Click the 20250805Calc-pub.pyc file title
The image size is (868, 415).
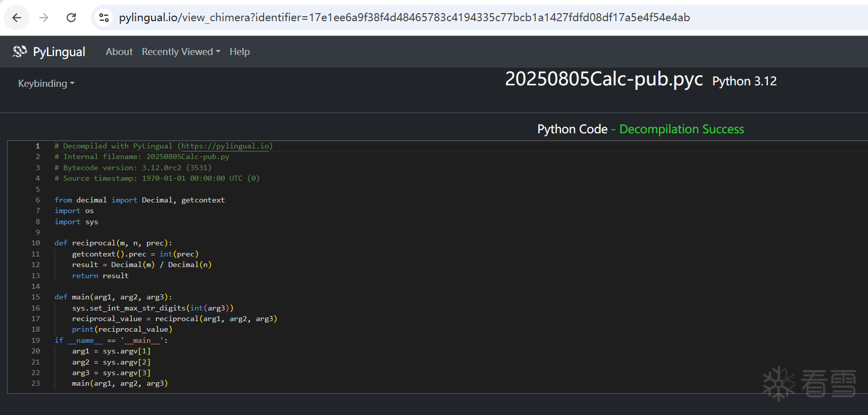[x=603, y=79]
